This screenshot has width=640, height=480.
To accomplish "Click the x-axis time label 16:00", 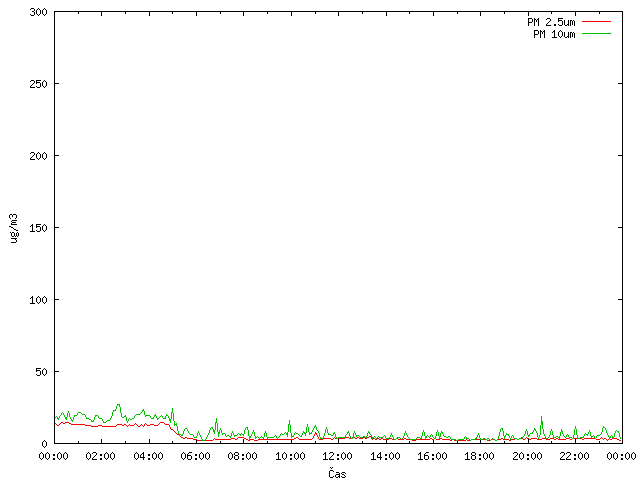I will click(x=432, y=456).
